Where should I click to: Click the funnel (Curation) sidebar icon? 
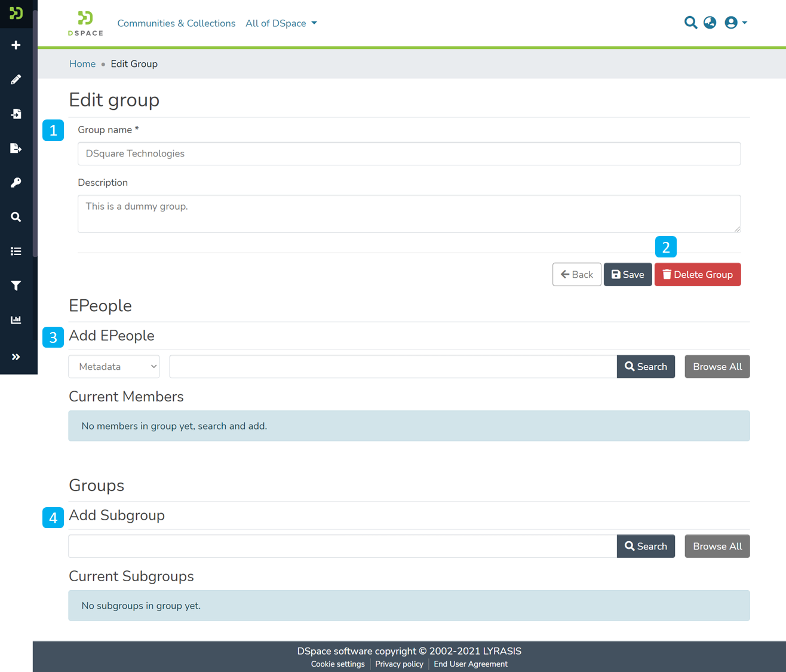pyautogui.click(x=16, y=286)
